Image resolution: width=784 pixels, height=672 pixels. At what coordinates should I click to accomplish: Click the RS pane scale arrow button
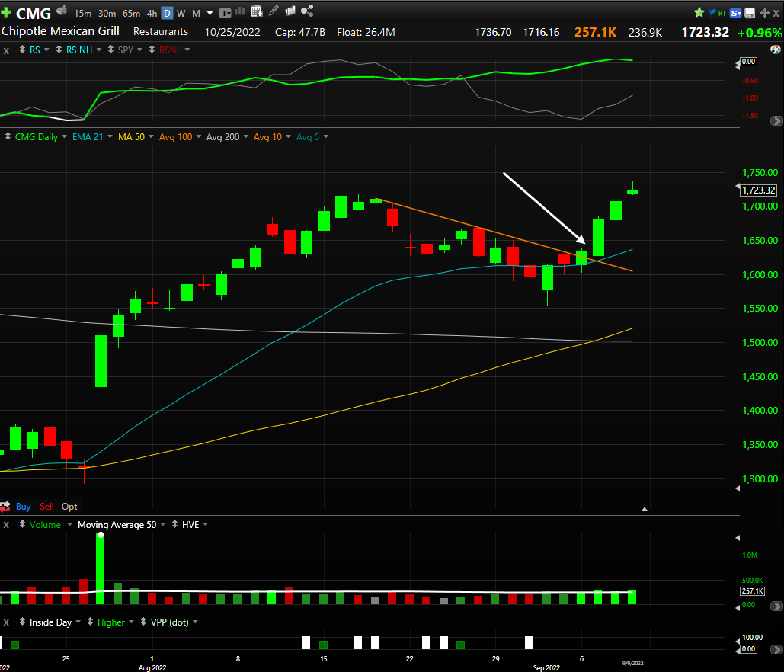(x=776, y=121)
